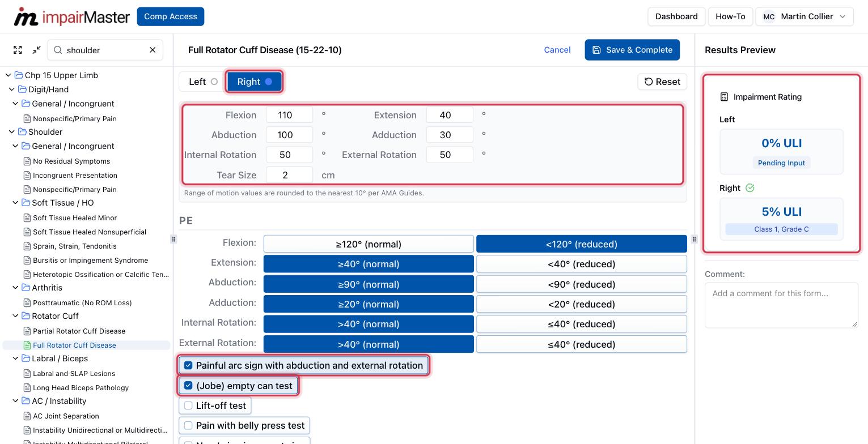Open the Martin Collier user dropdown
868x444 pixels.
[805, 16]
